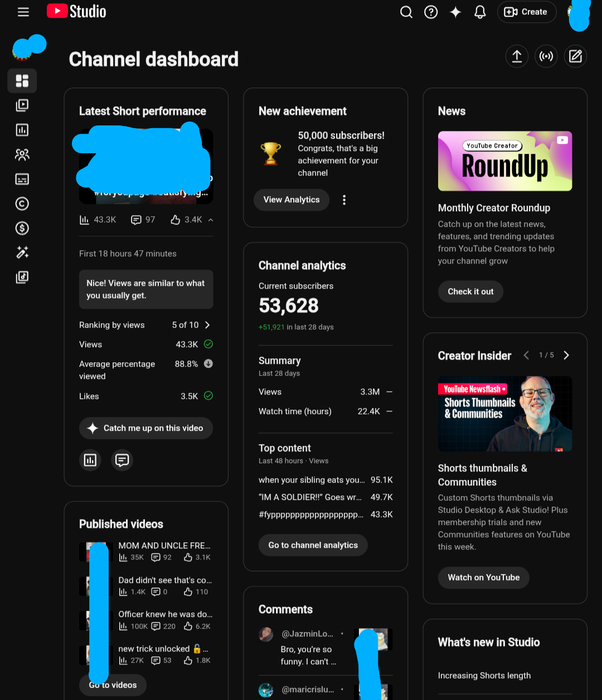602x700 pixels.
Task: Open published video Dad didn't see that's co...
Action: click(165, 580)
